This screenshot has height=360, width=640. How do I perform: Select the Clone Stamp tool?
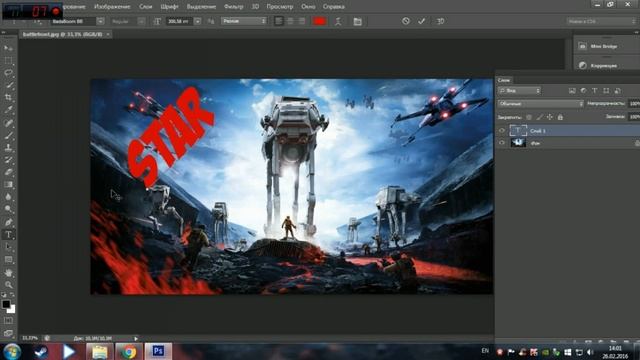(8, 147)
